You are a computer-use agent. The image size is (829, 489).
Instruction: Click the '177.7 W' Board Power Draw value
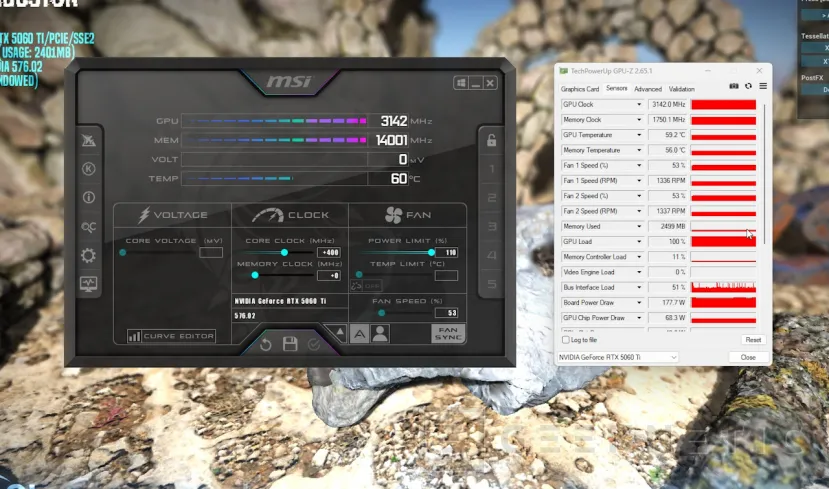pos(668,303)
